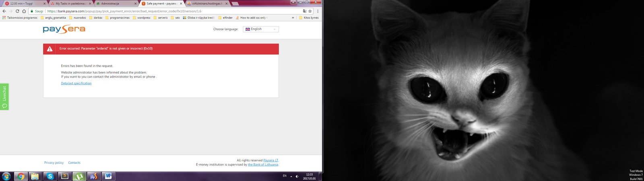Open a new browser tab
Viewport: 644px width, 181px height.
tap(235, 4)
